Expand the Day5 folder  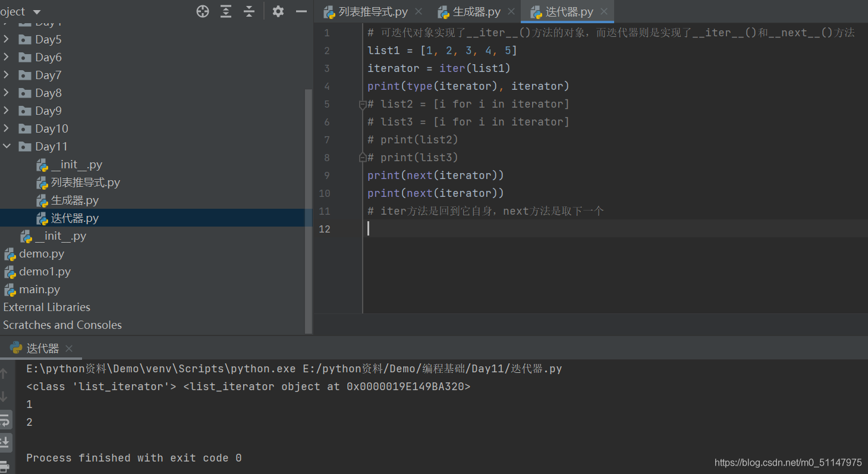point(7,39)
